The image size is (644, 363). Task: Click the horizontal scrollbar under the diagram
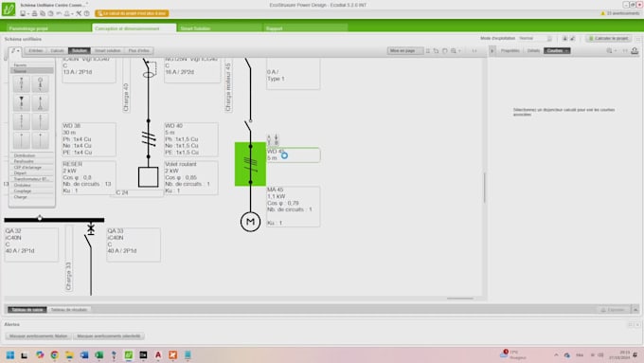tap(460, 299)
